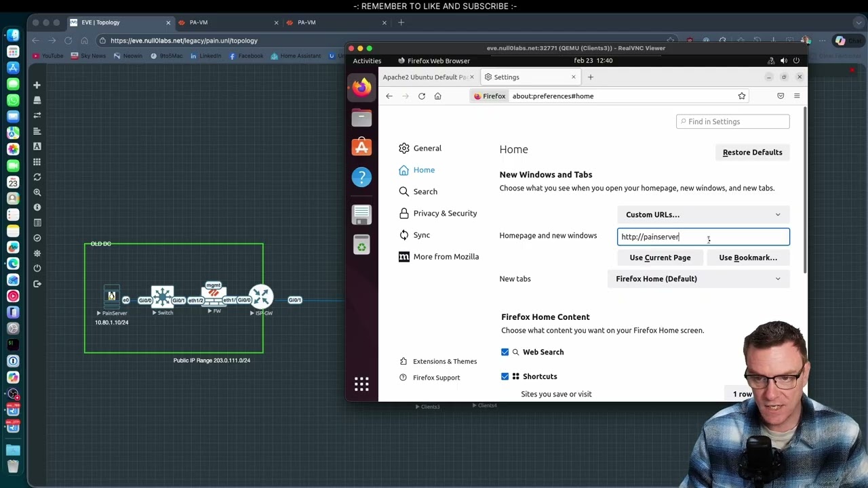Screen dimensions: 868x488
Task: Switch to Apache2 Ubuntu Default Page tab
Action: tap(425, 77)
